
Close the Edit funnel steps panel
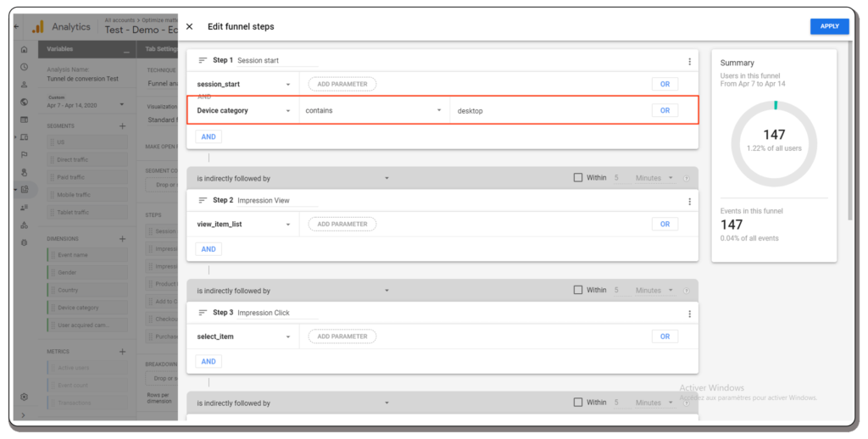tap(189, 27)
